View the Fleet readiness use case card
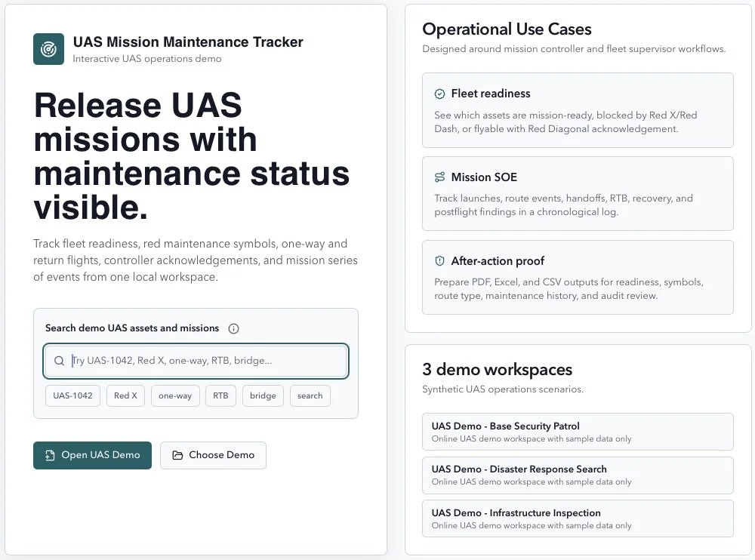 point(578,110)
